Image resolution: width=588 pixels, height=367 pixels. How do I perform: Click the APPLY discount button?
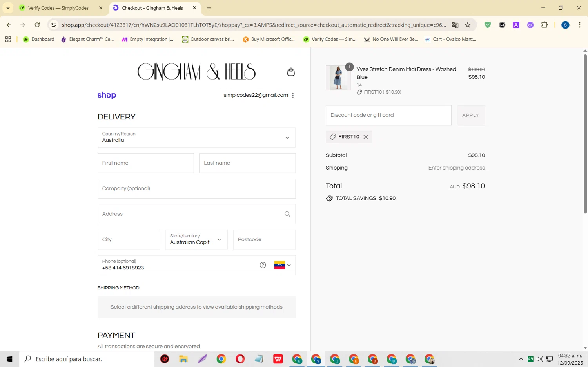tap(471, 115)
